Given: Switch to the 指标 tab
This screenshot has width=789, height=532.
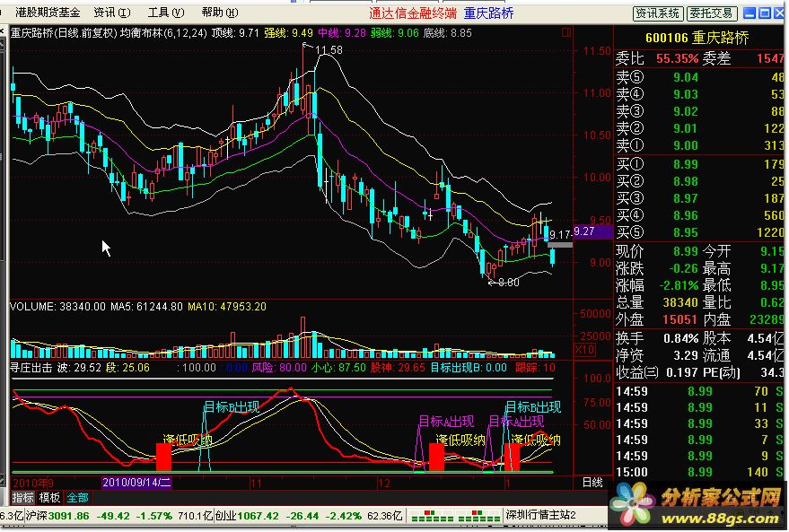Looking at the screenshot, I should point(22,498).
